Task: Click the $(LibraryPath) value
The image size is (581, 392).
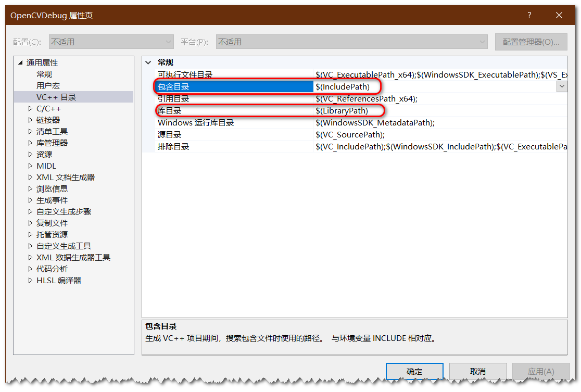Action: (342, 110)
